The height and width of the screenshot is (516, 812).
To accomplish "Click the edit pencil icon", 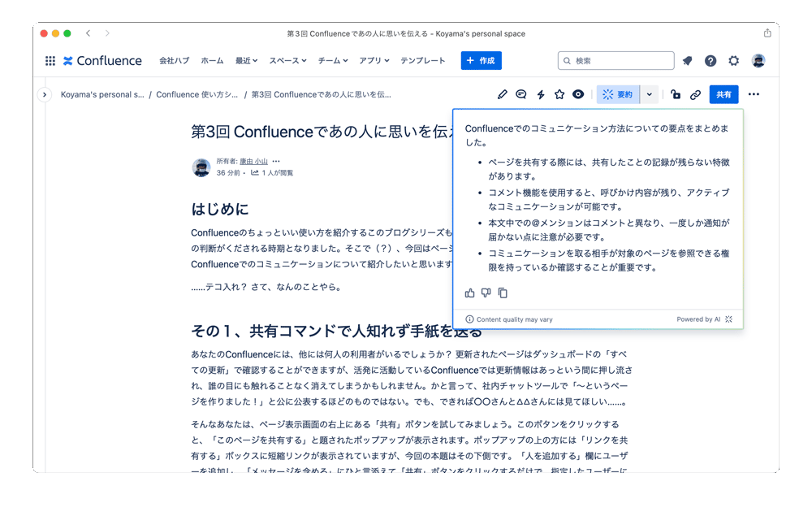I will 502,94.
